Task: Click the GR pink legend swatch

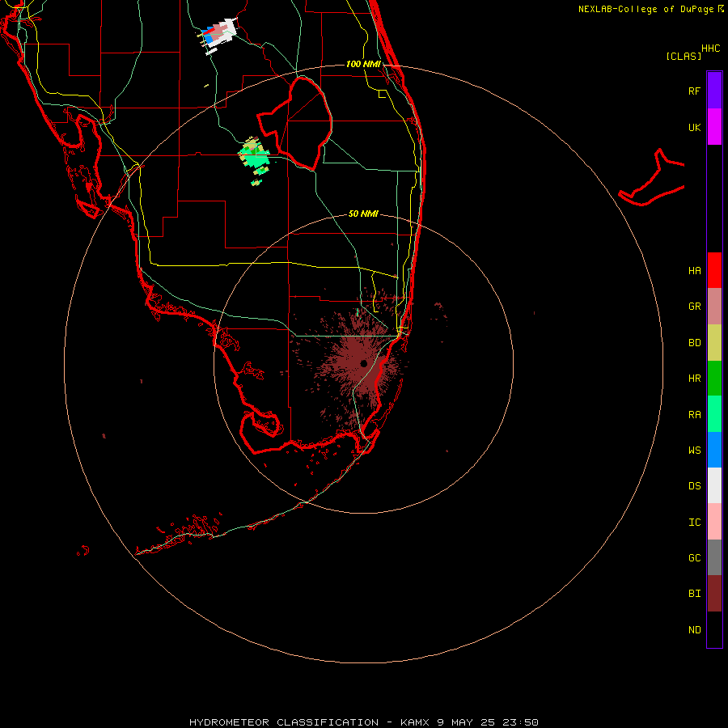Action: point(714,307)
